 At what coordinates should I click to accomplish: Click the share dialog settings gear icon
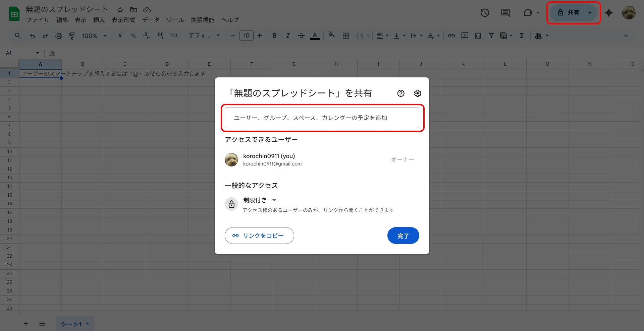(x=417, y=93)
